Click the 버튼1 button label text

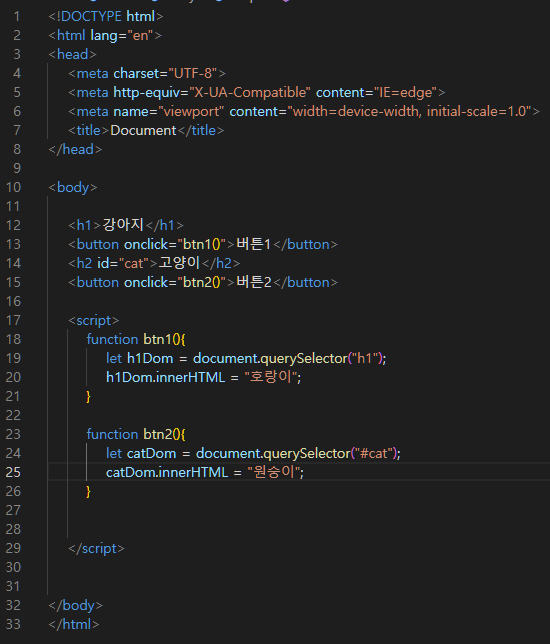click(x=253, y=244)
